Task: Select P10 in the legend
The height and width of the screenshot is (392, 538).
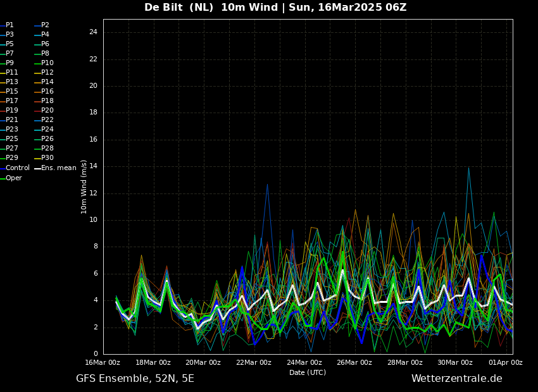Action: pyautogui.click(x=47, y=63)
